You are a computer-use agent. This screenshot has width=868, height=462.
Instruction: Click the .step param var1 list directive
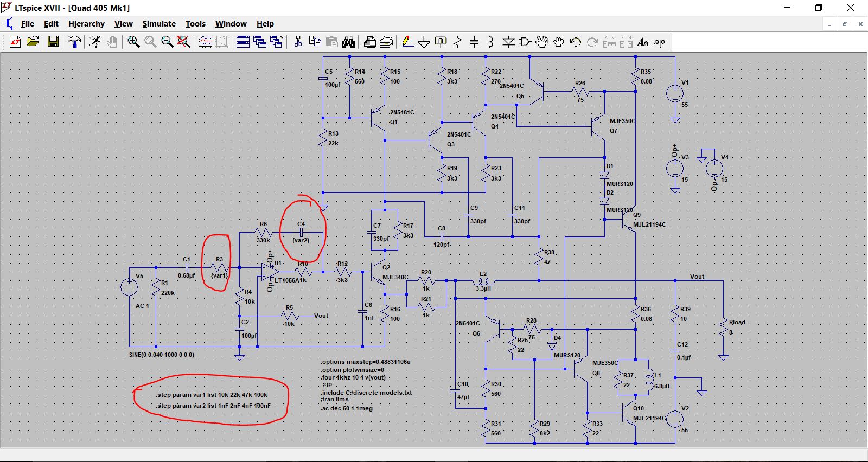(212, 395)
